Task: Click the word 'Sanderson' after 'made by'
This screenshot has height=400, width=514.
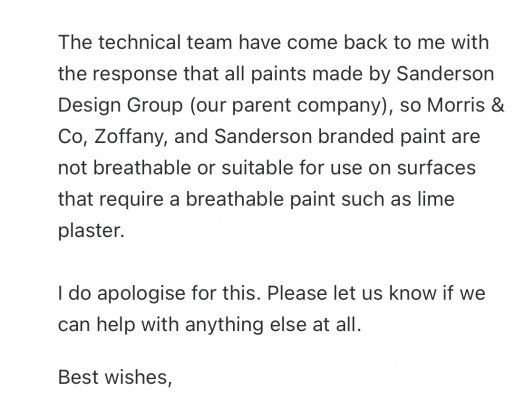Action: pyautogui.click(x=445, y=74)
